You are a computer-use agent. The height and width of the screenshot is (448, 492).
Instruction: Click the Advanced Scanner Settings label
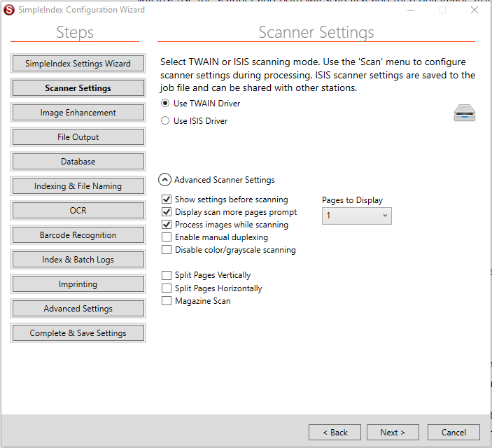[x=225, y=180]
